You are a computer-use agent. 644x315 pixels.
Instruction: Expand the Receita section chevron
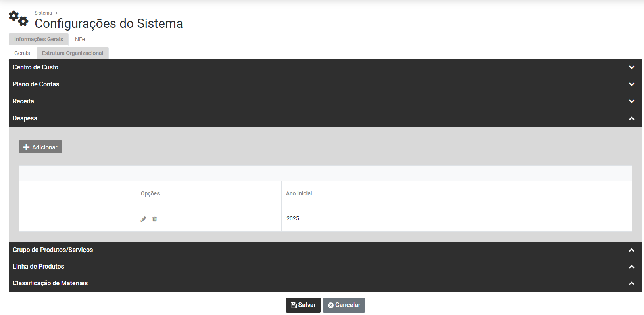pos(631,101)
